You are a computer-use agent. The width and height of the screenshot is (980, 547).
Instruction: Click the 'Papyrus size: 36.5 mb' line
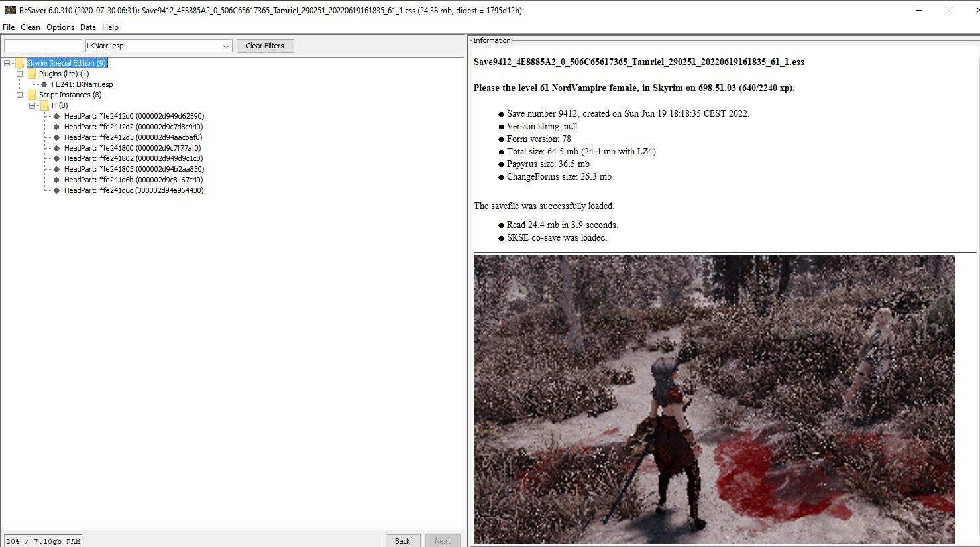point(548,164)
